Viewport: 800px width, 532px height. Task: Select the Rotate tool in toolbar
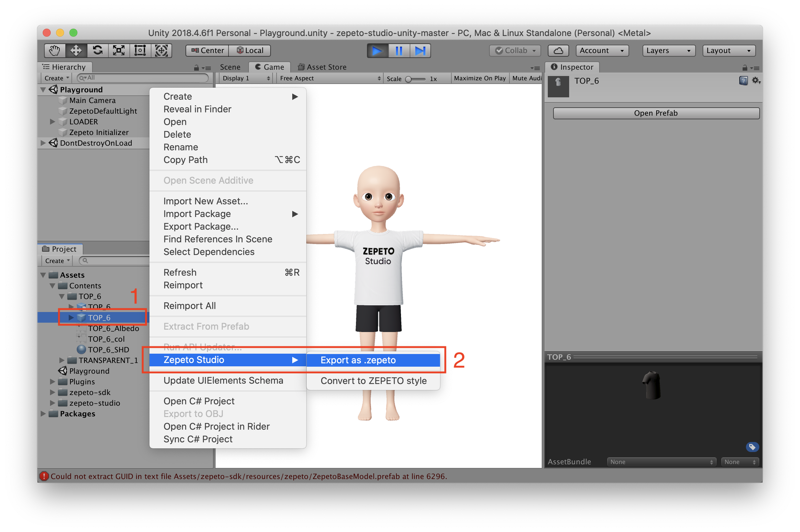pyautogui.click(x=97, y=51)
